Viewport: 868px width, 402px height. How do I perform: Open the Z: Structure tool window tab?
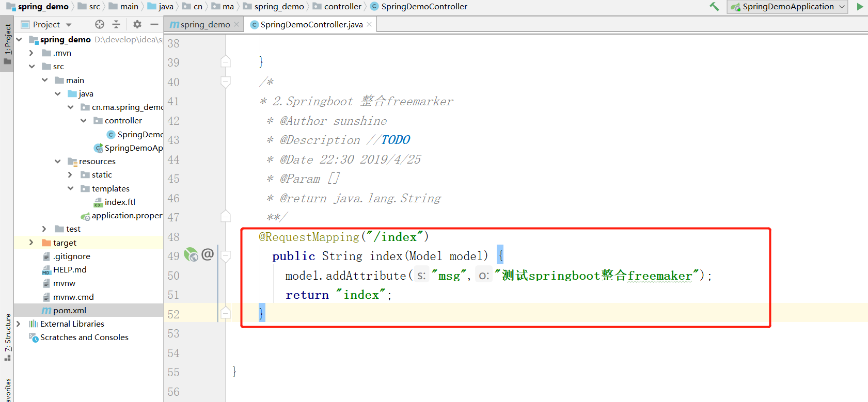tap(7, 337)
